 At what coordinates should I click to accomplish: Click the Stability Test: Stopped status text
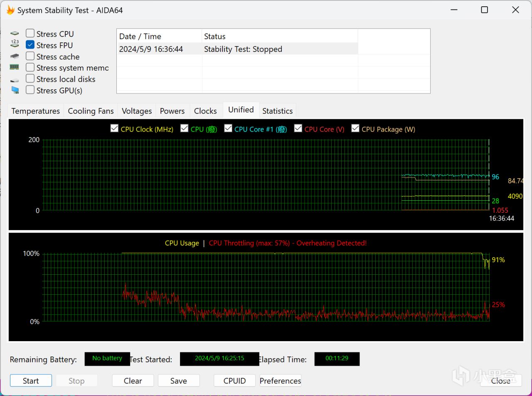pyautogui.click(x=243, y=49)
